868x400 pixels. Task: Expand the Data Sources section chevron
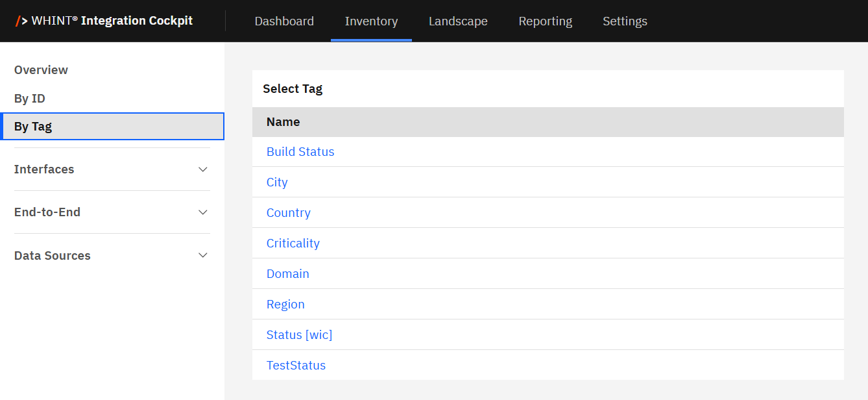coord(203,256)
